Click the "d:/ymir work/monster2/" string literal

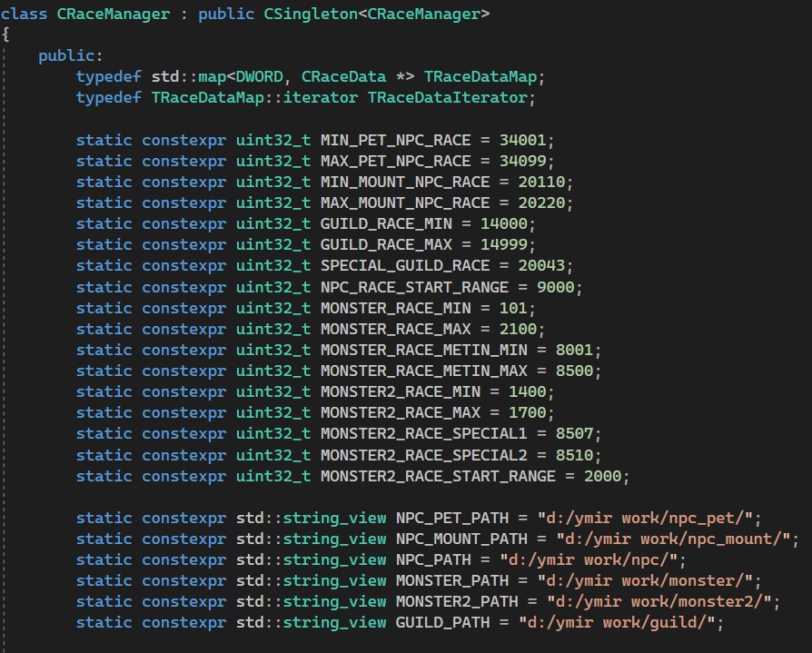point(662,601)
